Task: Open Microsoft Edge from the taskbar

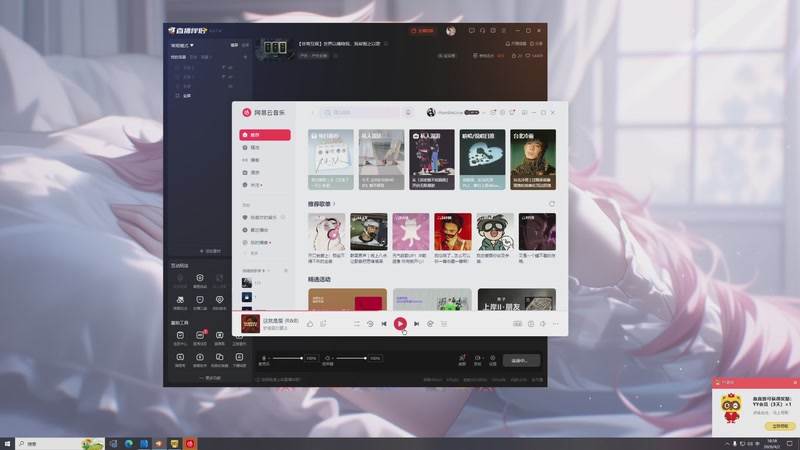Action: (x=129, y=443)
